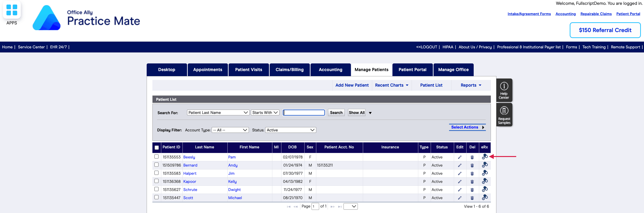Toggle the select-all checkbox in table header
644x213 pixels.
156,148
